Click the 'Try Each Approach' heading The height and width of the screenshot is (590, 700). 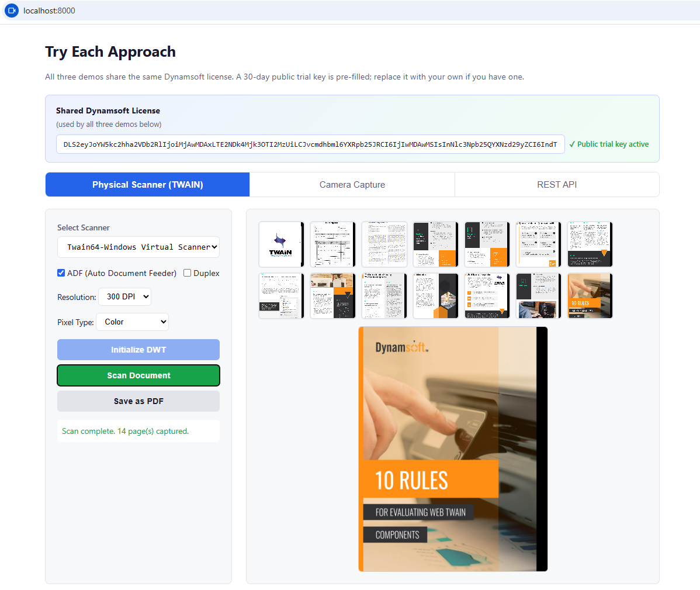[x=110, y=52]
